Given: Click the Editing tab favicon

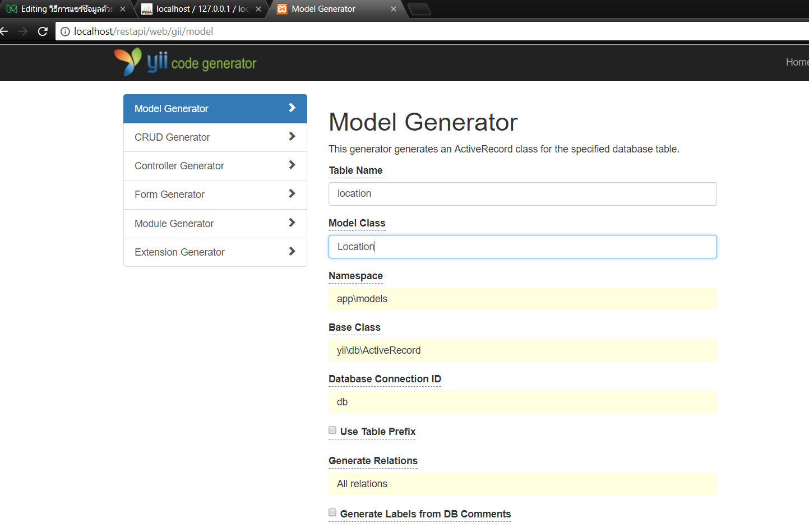Looking at the screenshot, I should pos(11,9).
